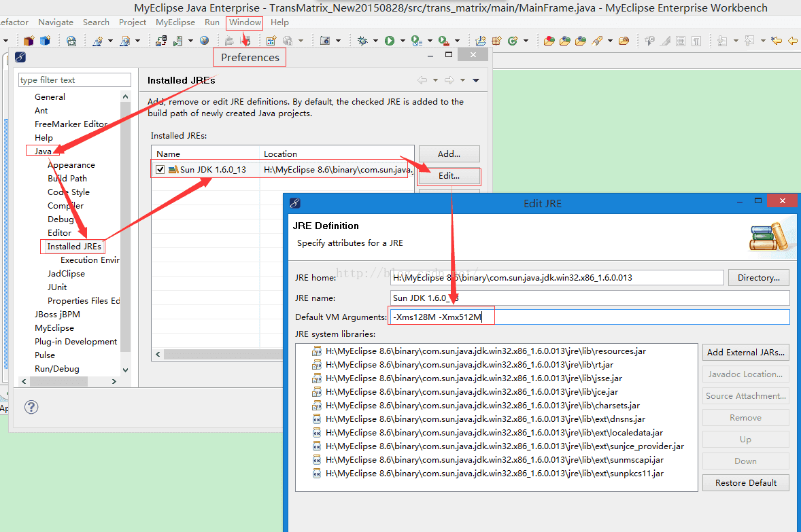Viewport: 801px width, 532px height.
Task: Click the Edit... button
Action: 449,175
